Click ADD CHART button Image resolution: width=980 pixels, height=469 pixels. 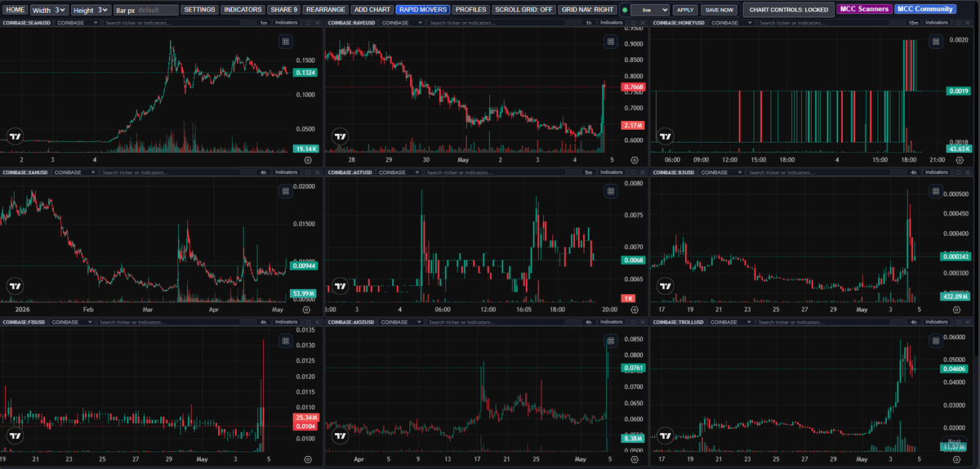pyautogui.click(x=372, y=10)
